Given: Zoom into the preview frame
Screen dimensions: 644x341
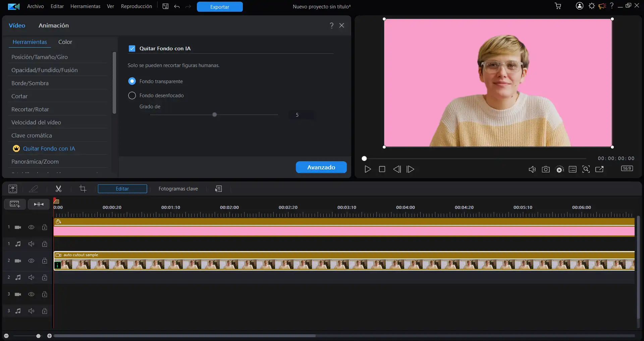Looking at the screenshot, I should coord(586,169).
